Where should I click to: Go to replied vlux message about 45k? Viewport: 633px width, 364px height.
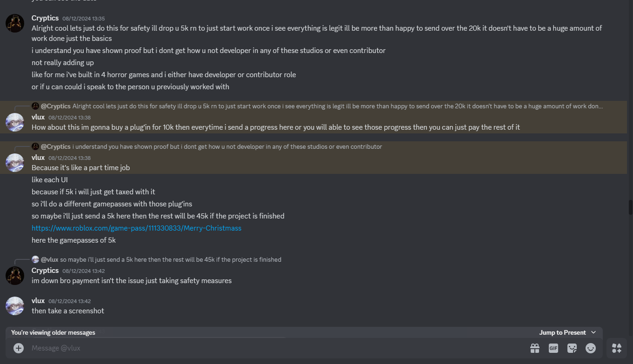tap(170, 260)
